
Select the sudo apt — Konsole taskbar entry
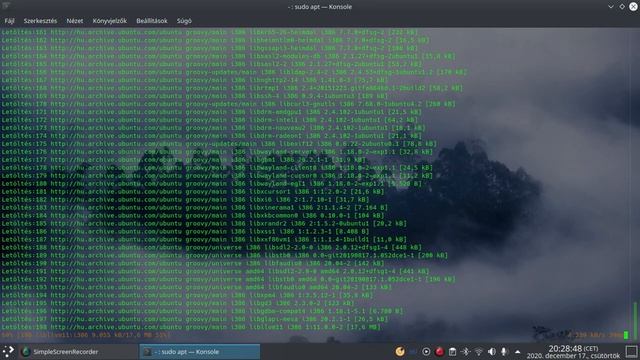pos(200,351)
